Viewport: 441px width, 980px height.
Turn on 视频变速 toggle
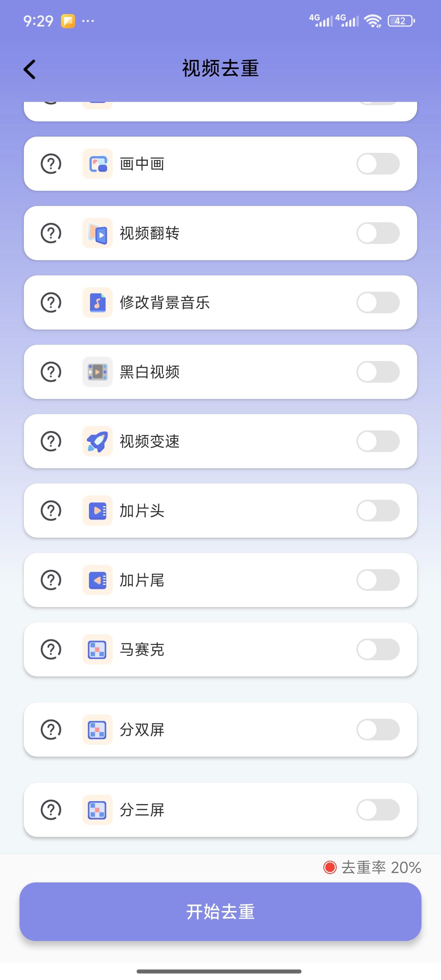377,441
